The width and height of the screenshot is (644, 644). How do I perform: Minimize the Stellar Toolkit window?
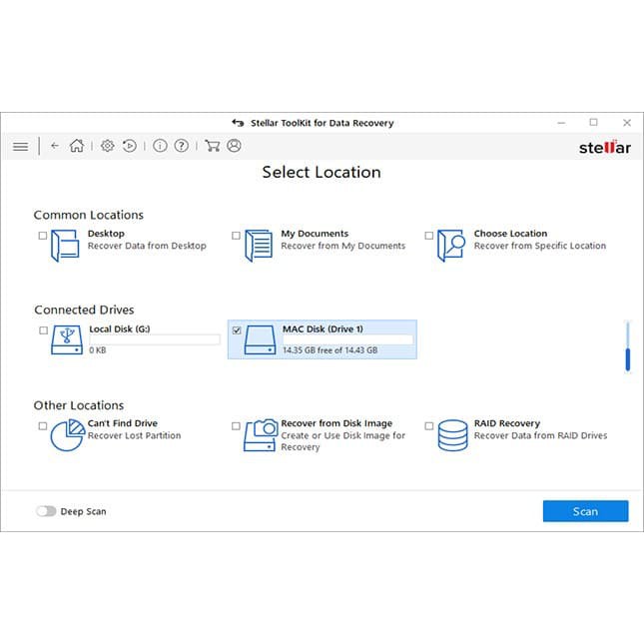pyautogui.click(x=561, y=123)
